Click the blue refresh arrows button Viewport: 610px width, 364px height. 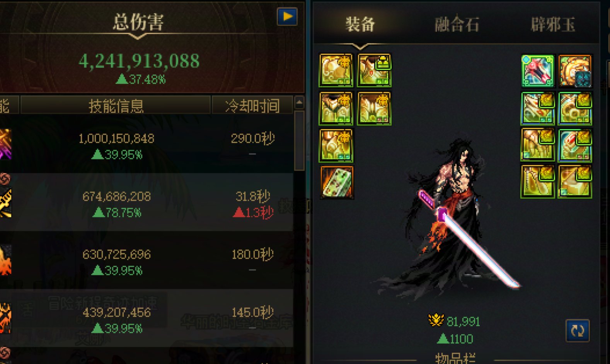pyautogui.click(x=578, y=331)
